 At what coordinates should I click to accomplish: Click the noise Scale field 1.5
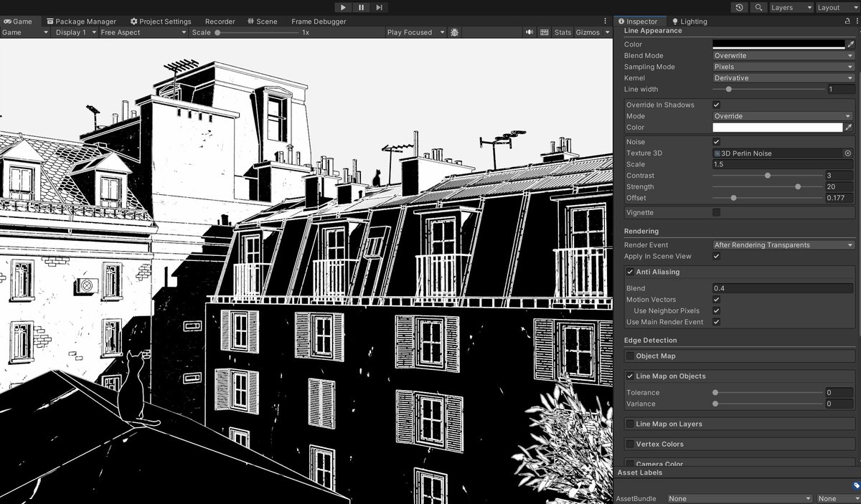point(782,164)
